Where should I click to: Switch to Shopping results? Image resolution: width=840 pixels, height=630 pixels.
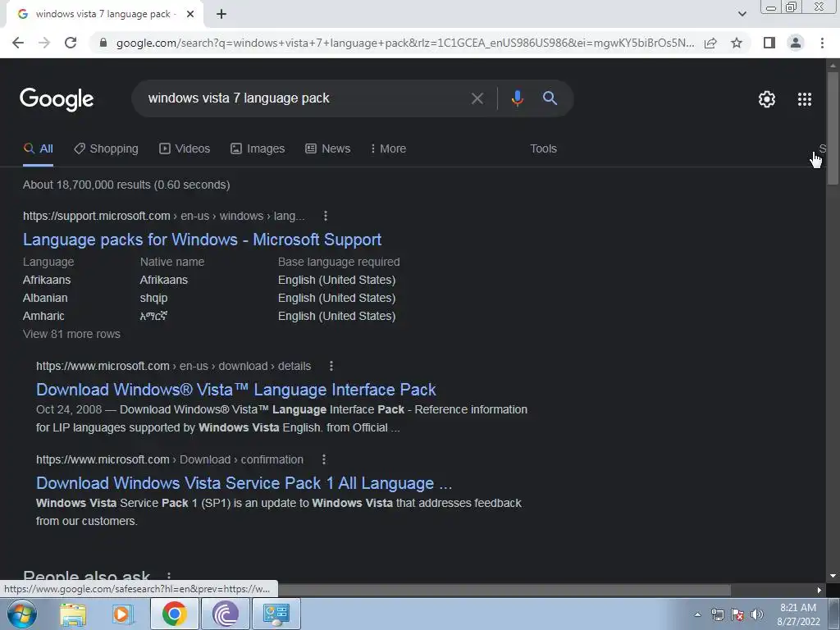pyautogui.click(x=106, y=149)
